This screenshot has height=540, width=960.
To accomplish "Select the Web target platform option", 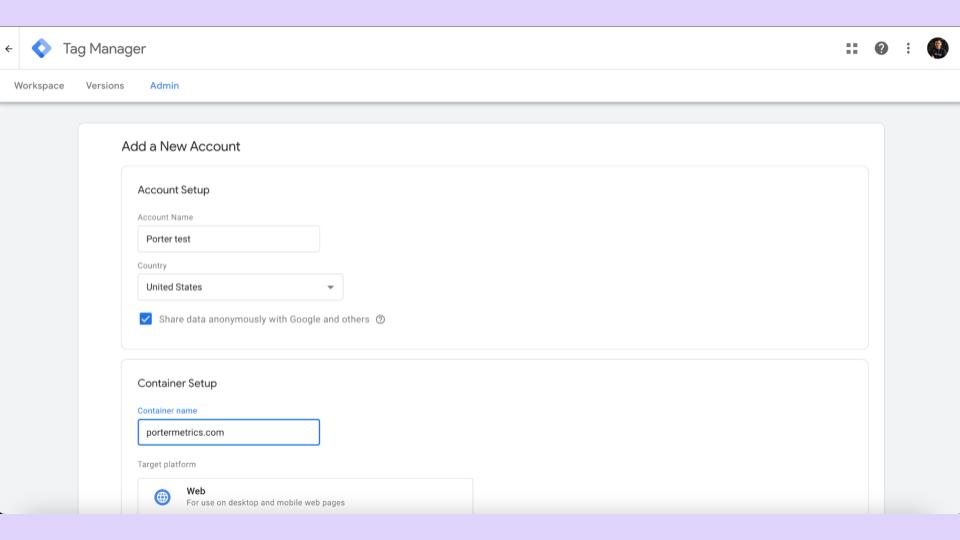I will pyautogui.click(x=305, y=497).
